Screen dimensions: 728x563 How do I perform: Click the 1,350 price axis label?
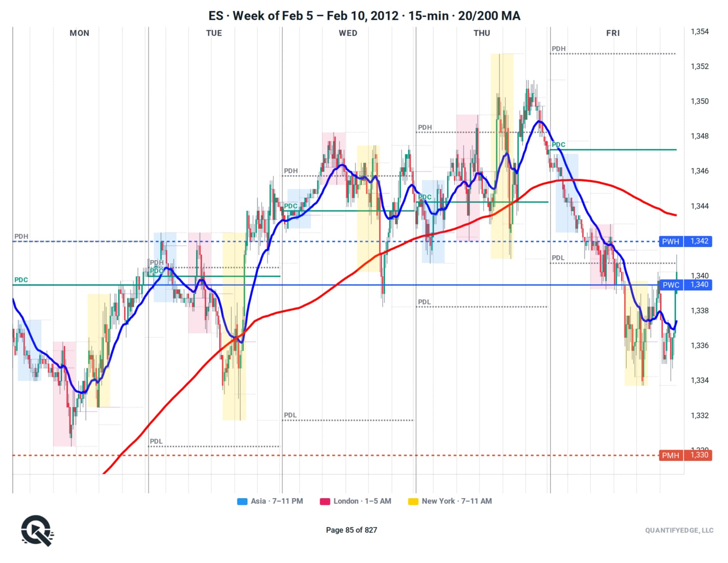tap(700, 102)
